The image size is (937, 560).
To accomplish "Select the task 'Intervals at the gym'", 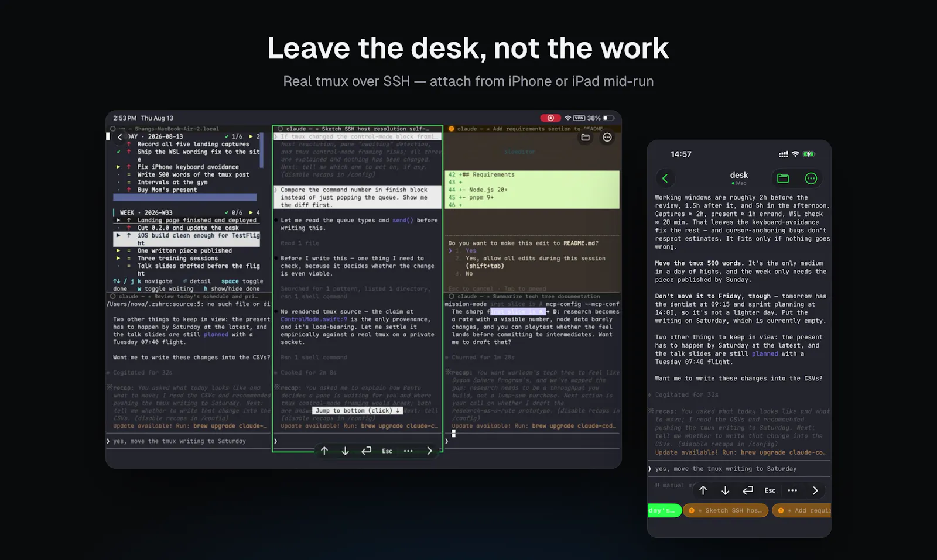I will (x=172, y=182).
